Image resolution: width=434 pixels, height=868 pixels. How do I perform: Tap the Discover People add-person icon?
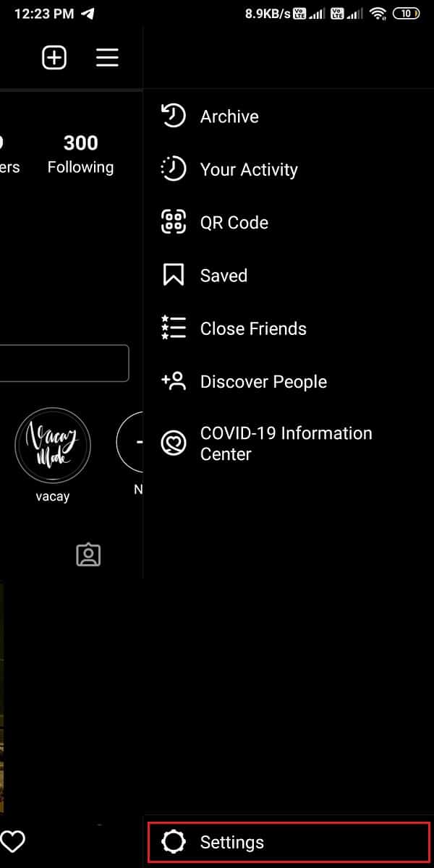click(173, 381)
